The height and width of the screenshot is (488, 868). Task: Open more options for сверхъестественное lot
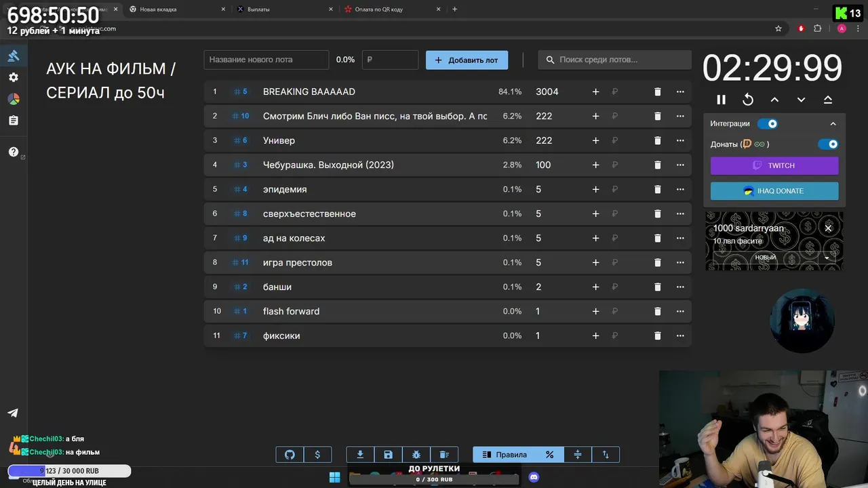[x=680, y=213]
